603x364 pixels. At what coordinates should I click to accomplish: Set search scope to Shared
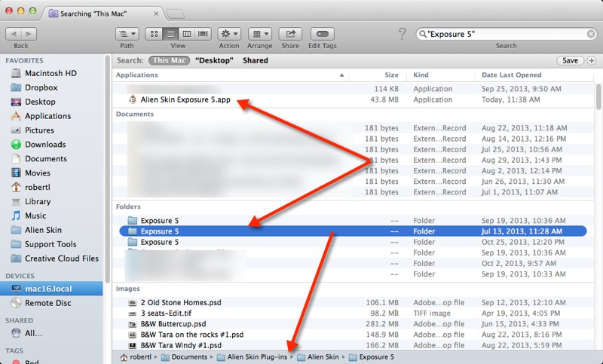click(x=256, y=60)
